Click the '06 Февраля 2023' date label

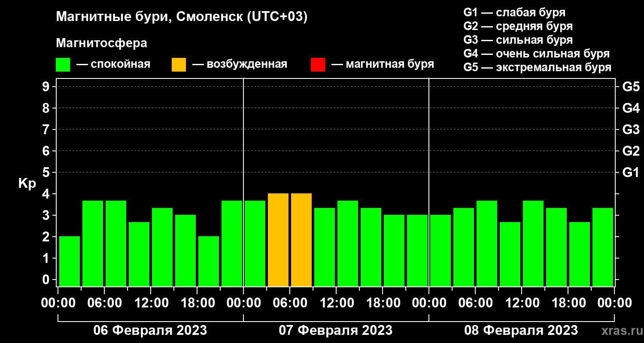point(150,331)
